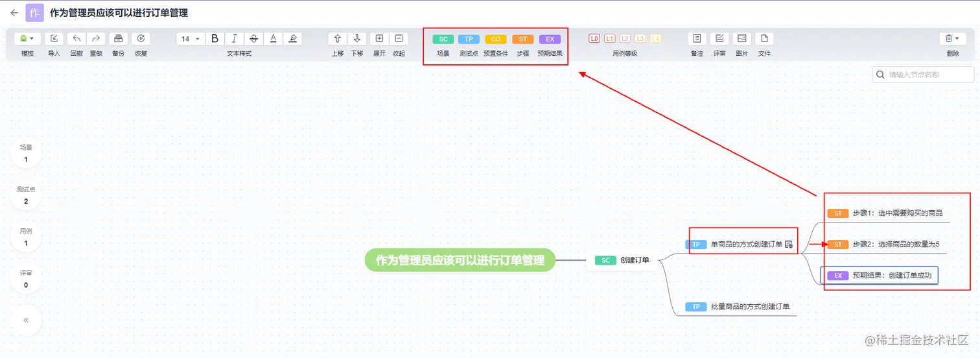Viewport: 980px width, 358px height.
Task: Click the 备份 backup icon
Action: [x=118, y=39]
